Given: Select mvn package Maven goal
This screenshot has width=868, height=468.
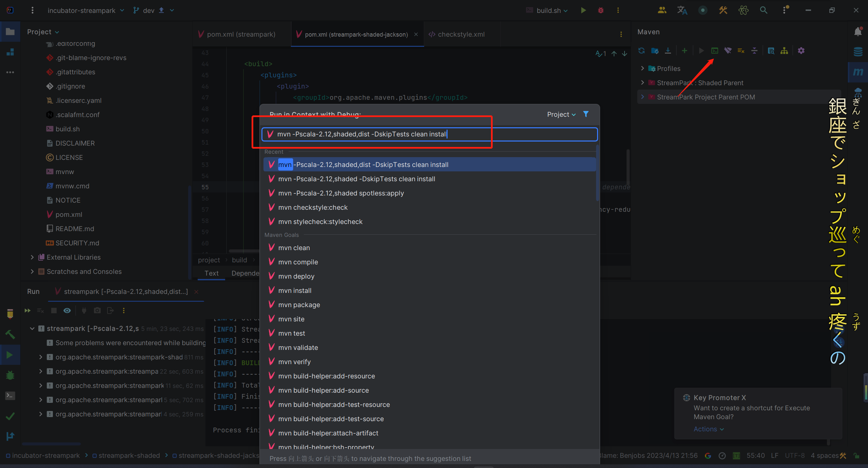Looking at the screenshot, I should pyautogui.click(x=299, y=305).
